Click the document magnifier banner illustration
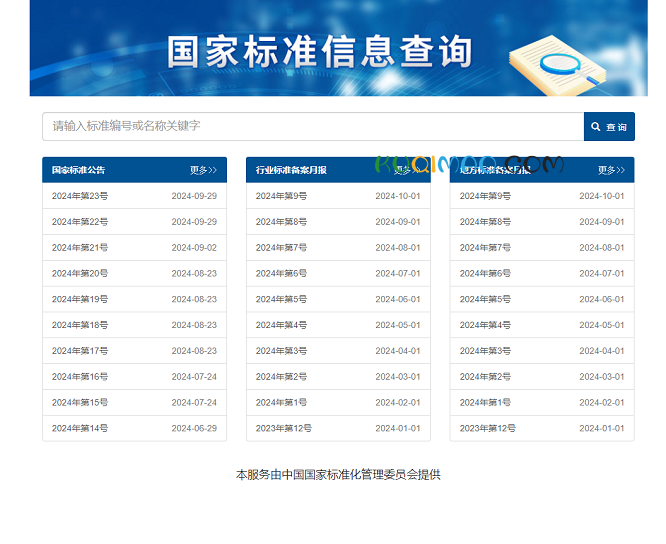The width and height of the screenshot is (666, 544). tap(558, 65)
